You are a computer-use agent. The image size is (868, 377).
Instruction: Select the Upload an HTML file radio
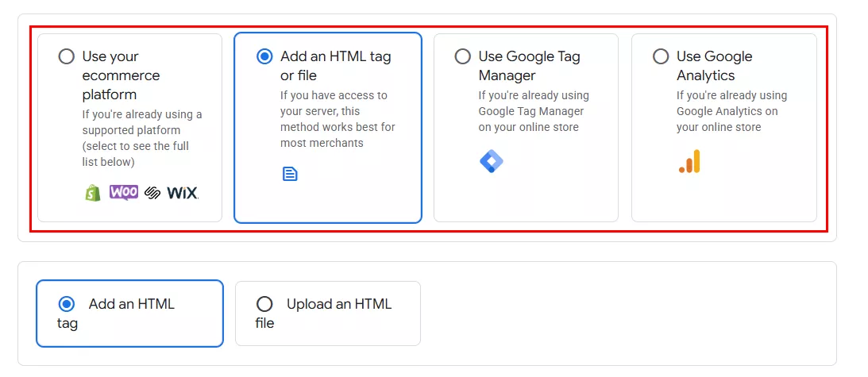[x=264, y=304]
